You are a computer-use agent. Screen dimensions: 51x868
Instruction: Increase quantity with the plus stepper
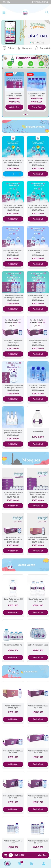pos(20,174)
